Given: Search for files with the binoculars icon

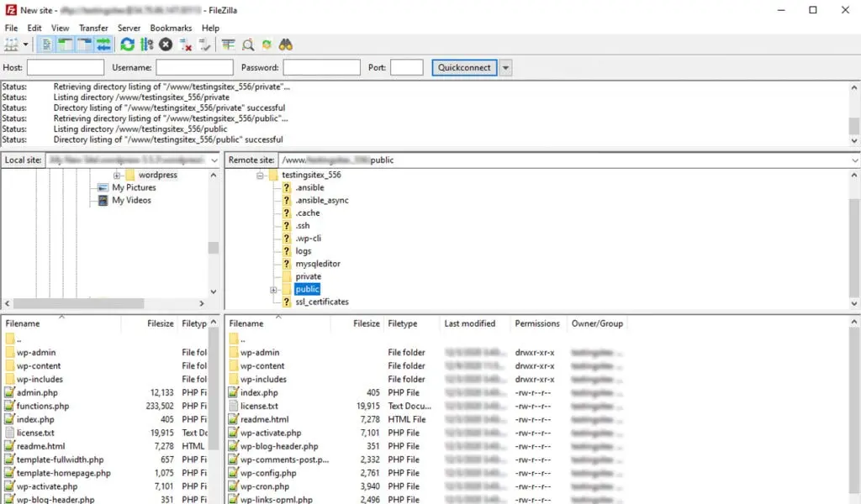Looking at the screenshot, I should 287,45.
